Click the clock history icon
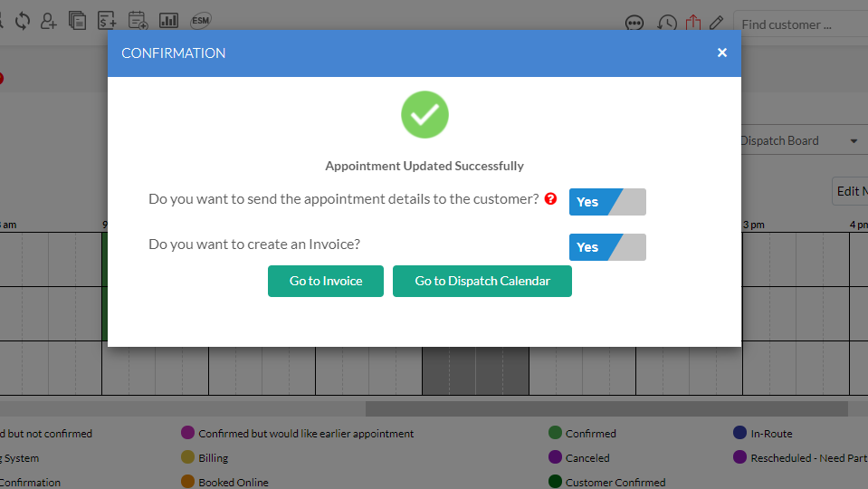The height and width of the screenshot is (489, 868). tap(666, 24)
